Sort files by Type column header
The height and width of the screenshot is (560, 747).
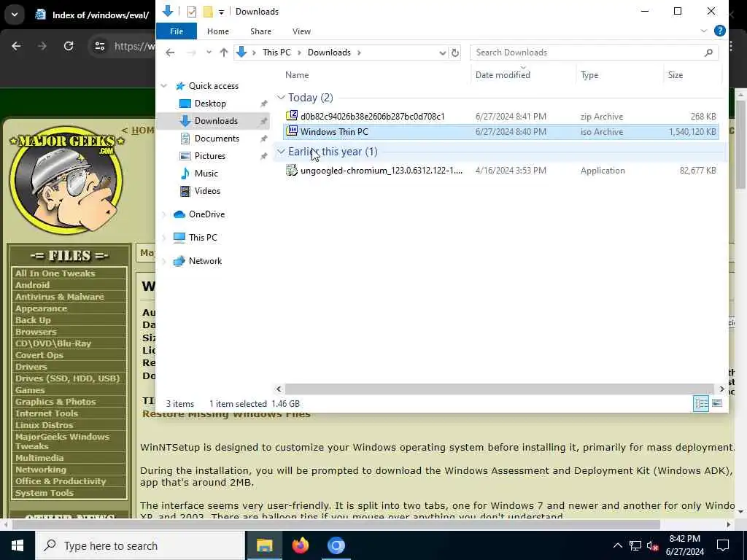pyautogui.click(x=589, y=75)
